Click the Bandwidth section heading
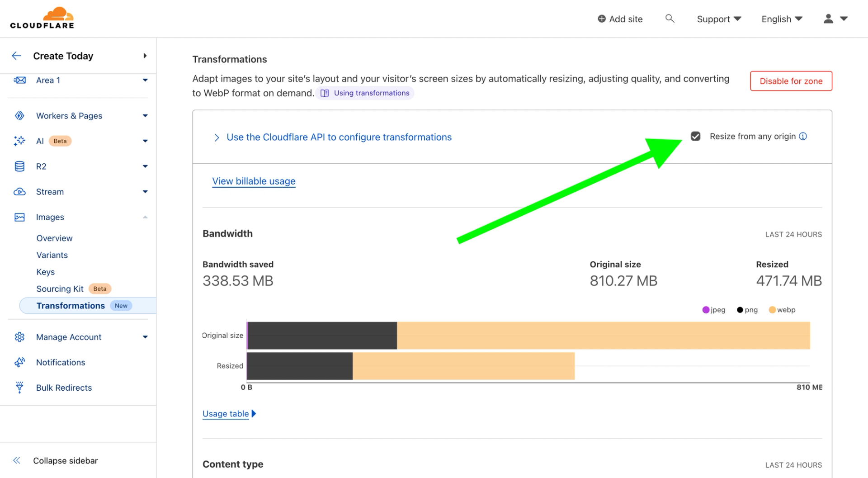The height and width of the screenshot is (478, 868). pyautogui.click(x=227, y=233)
